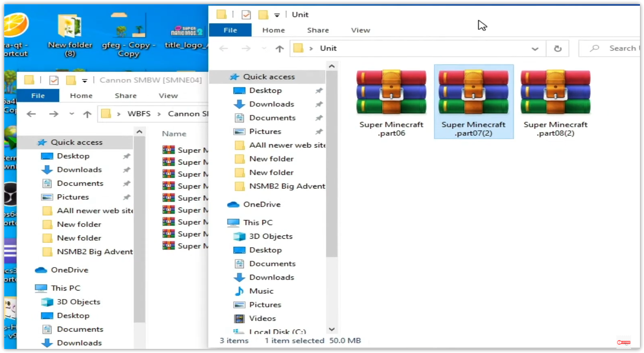This screenshot has width=644, height=353.
Task: Click the Music note icon in Unit window
Action: tap(239, 291)
